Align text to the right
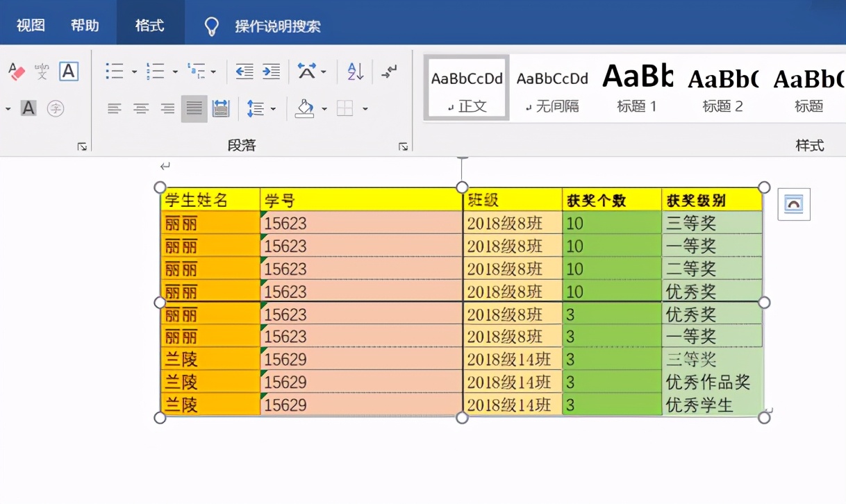Image resolution: width=846 pixels, height=504 pixels. [167, 108]
